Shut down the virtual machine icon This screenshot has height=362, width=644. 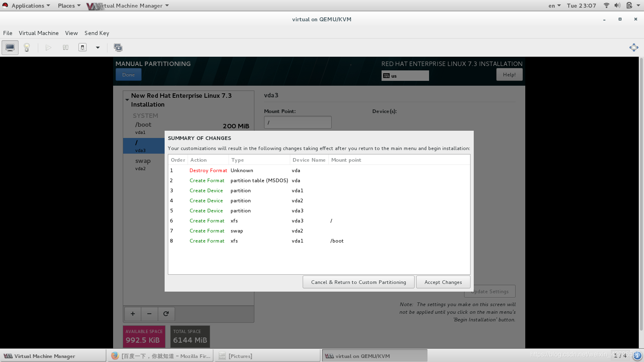(83, 47)
